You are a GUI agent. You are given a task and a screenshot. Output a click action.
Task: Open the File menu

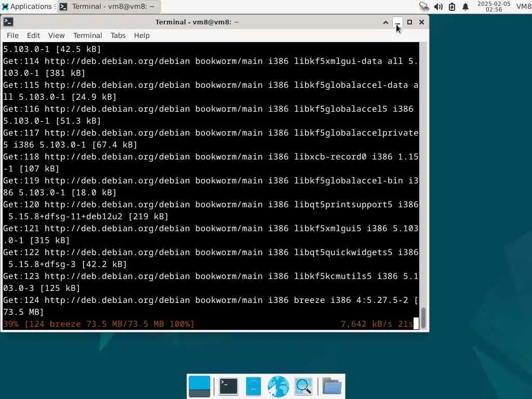12,35
